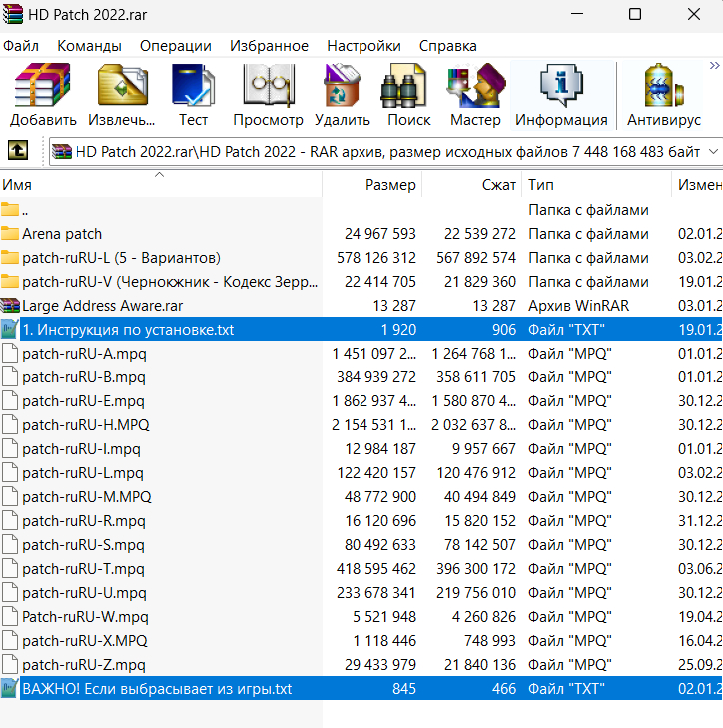723x728 pixels.
Task: Run the Тест (Test) archive tool
Action: [193, 96]
